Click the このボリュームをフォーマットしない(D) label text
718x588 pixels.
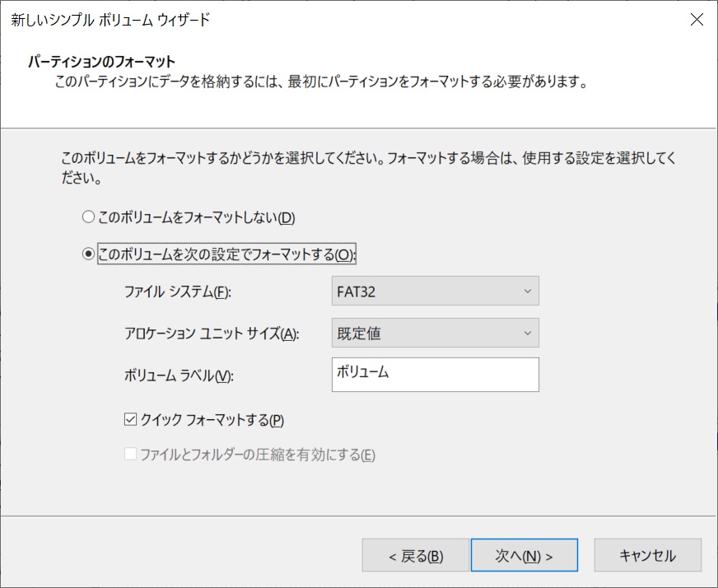tap(197, 217)
